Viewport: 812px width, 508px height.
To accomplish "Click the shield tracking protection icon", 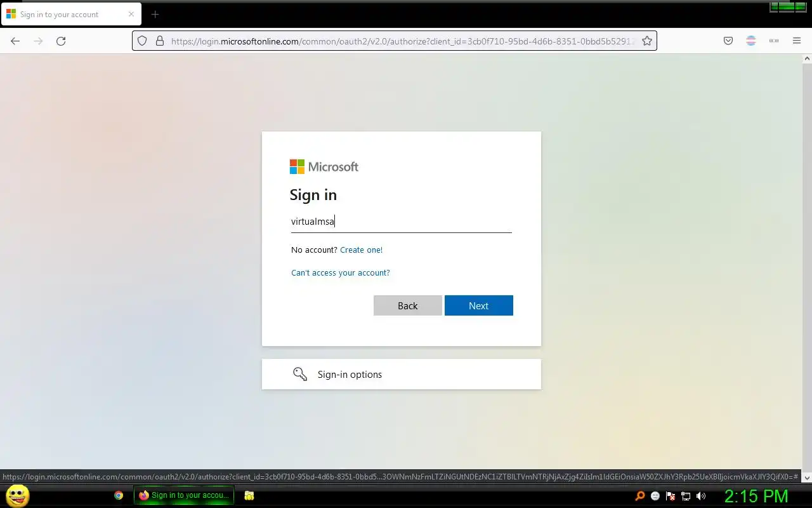I will click(x=142, y=41).
